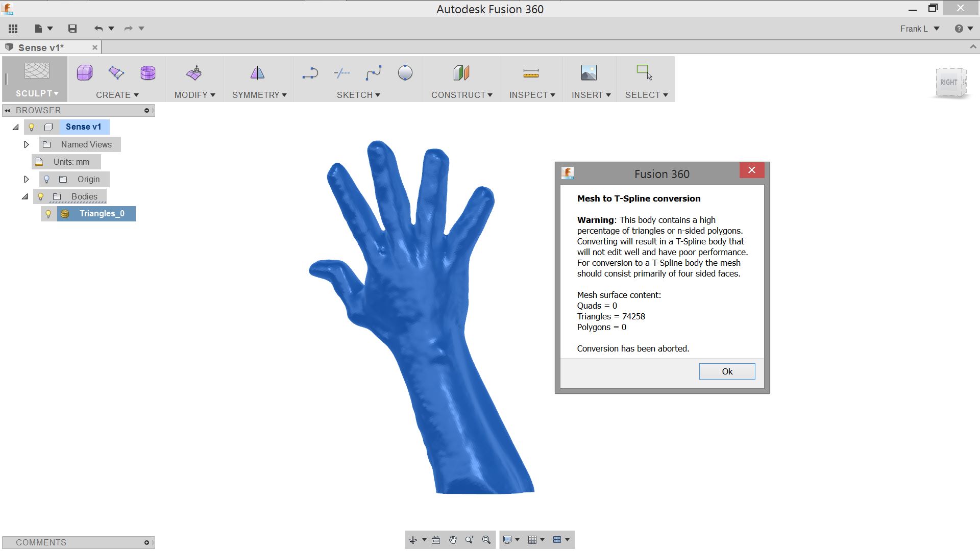980x551 pixels.
Task: Select the Cylinder creation tool
Action: 148,73
